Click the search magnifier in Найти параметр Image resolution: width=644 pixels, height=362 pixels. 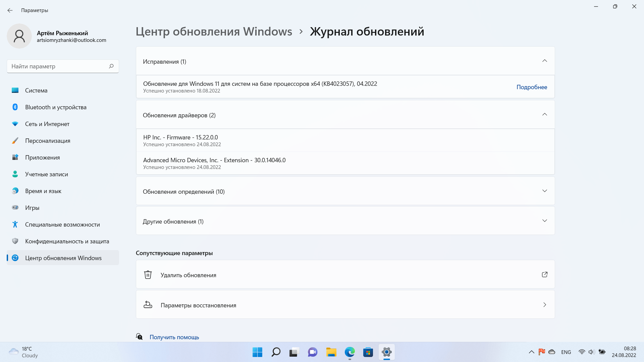coord(111,66)
